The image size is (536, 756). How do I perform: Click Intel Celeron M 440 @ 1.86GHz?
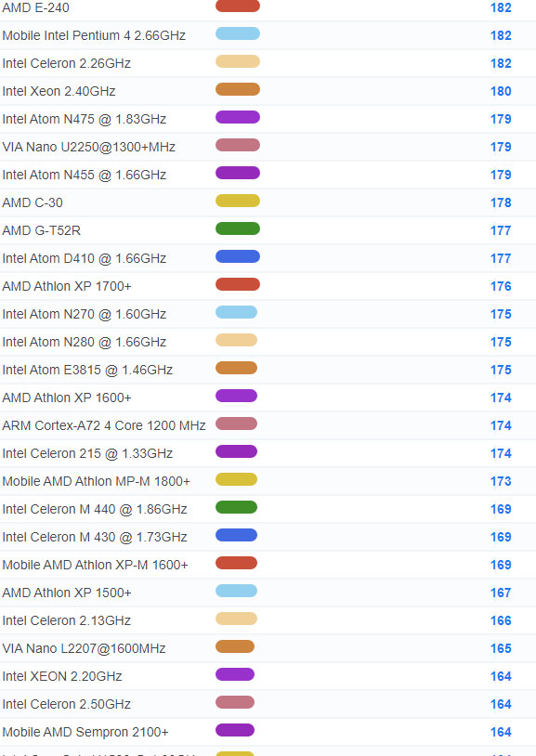[95, 509]
